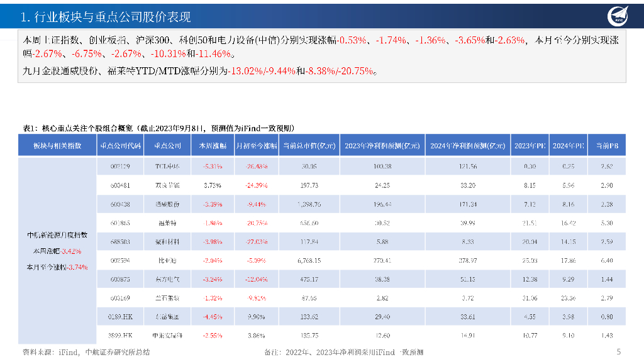
Task: Click the '当前总市值(亿元)' column header
Action: 309,146
